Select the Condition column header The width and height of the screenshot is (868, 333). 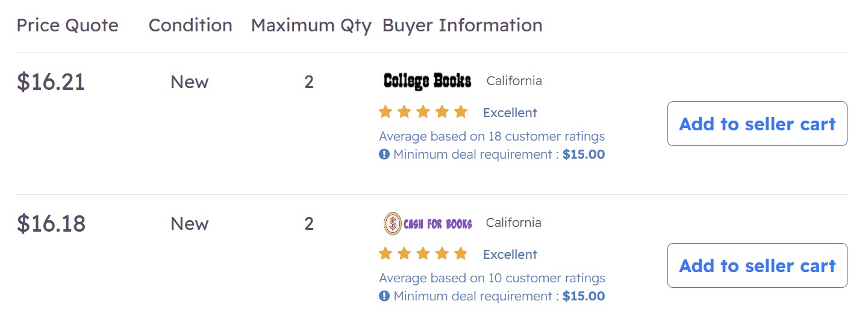pos(190,25)
